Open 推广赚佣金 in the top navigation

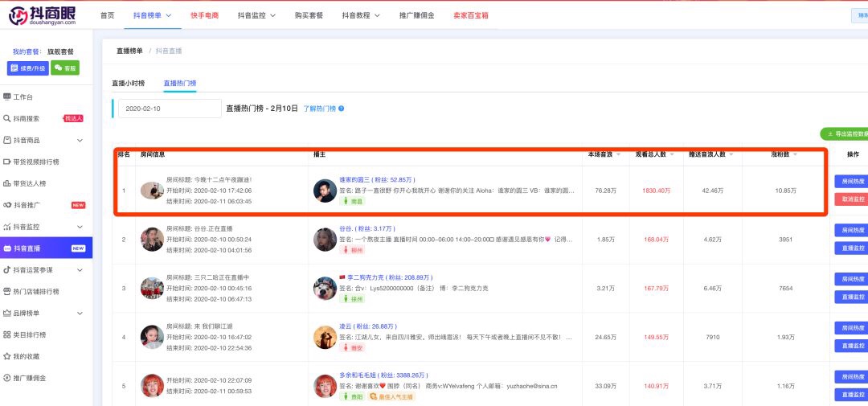pyautogui.click(x=416, y=15)
